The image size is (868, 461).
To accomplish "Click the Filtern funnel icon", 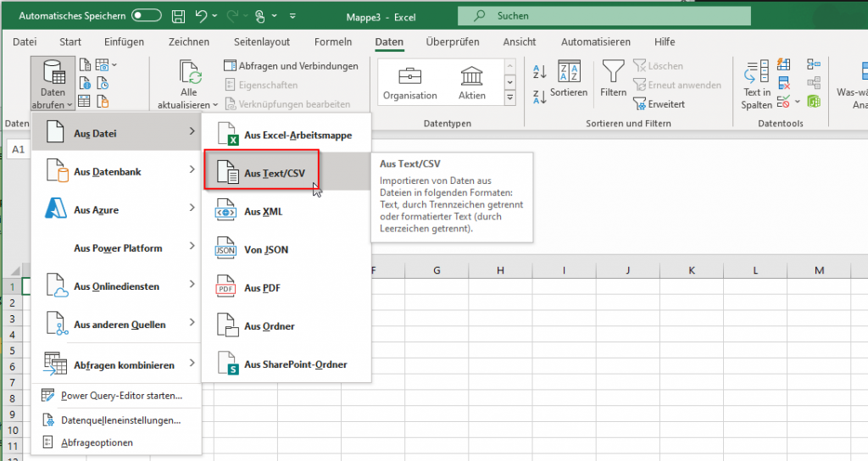I will coord(613,72).
